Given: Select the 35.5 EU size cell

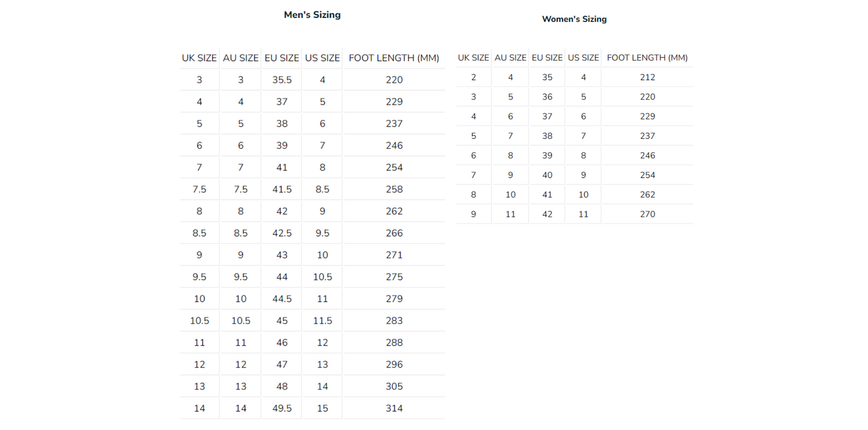Looking at the screenshot, I should coord(282,80).
